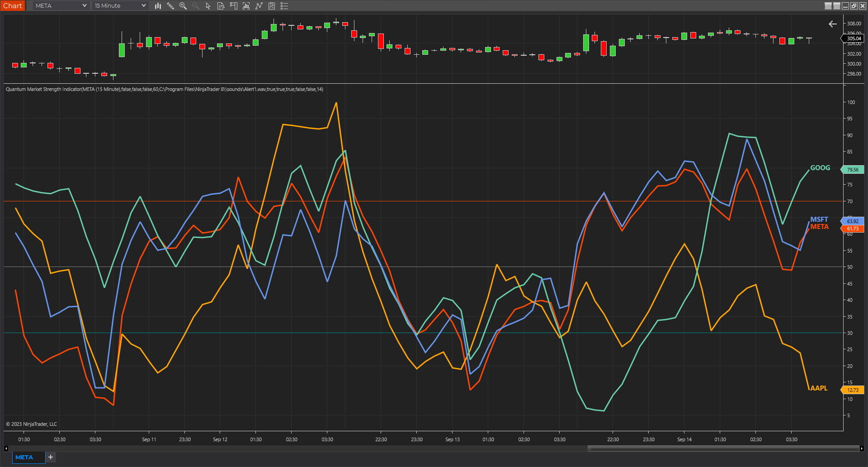Click the GOOG line label

pos(820,168)
